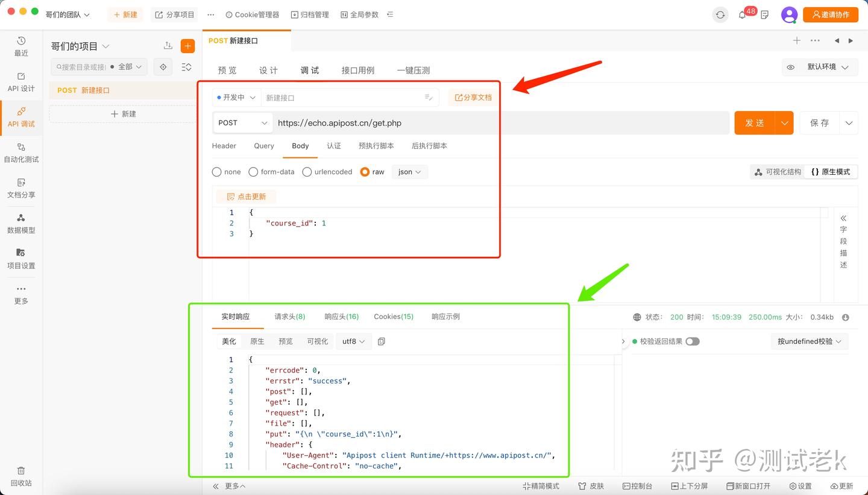The width and height of the screenshot is (868, 495).
Task: Expand the json format dropdown
Action: tap(410, 172)
